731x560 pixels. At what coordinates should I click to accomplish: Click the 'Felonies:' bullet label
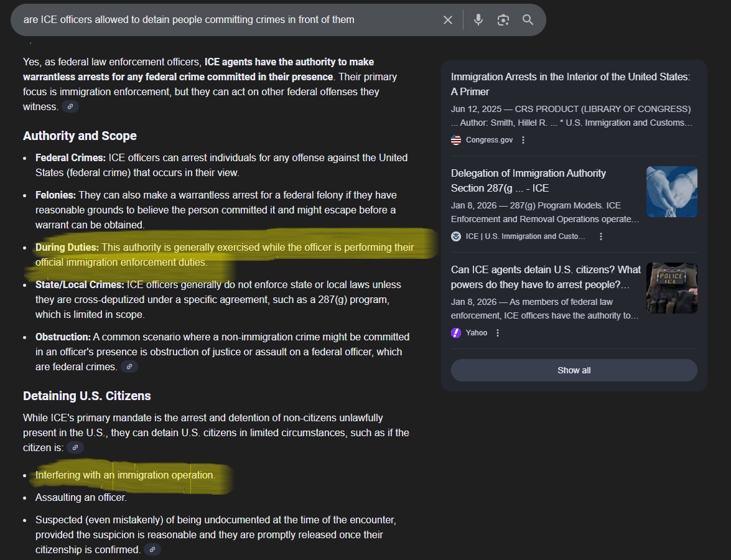55,195
